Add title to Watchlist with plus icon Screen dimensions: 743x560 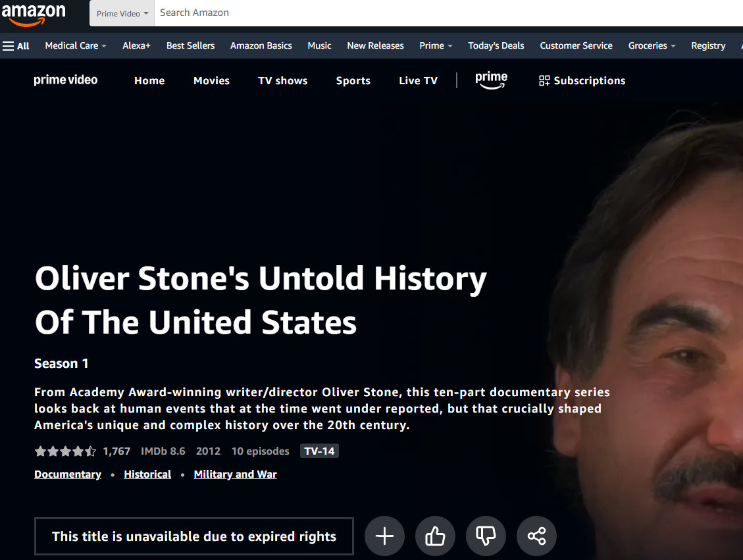coord(384,536)
